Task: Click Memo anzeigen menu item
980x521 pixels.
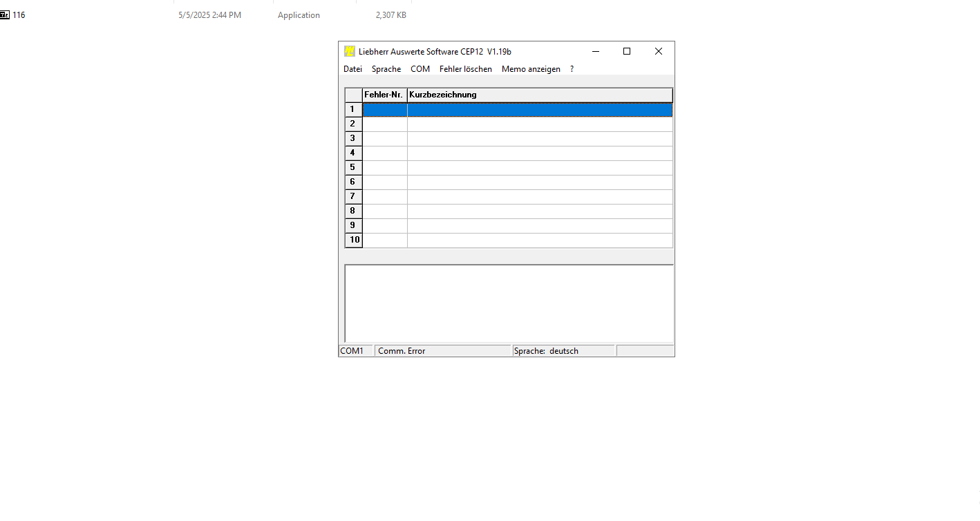Action: coord(531,69)
